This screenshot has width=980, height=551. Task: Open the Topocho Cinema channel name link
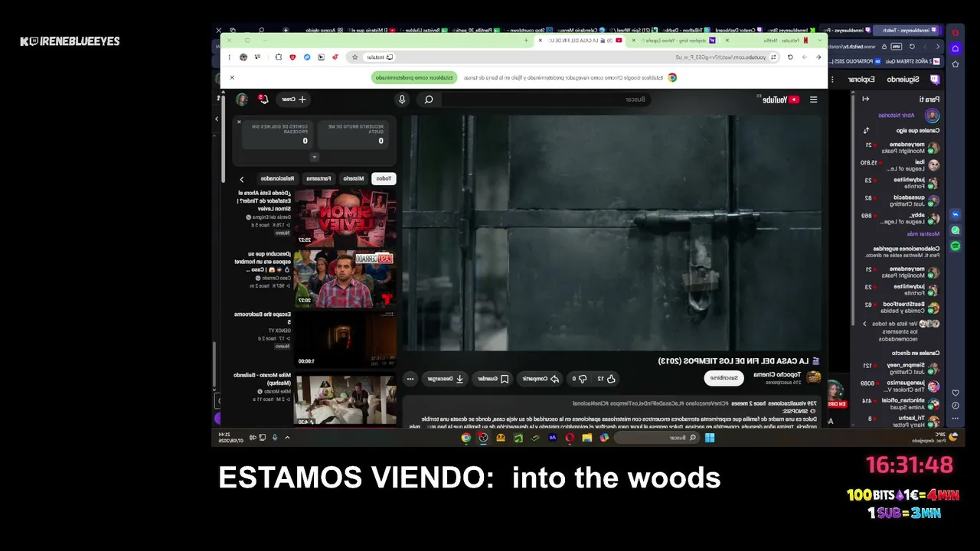coord(776,374)
